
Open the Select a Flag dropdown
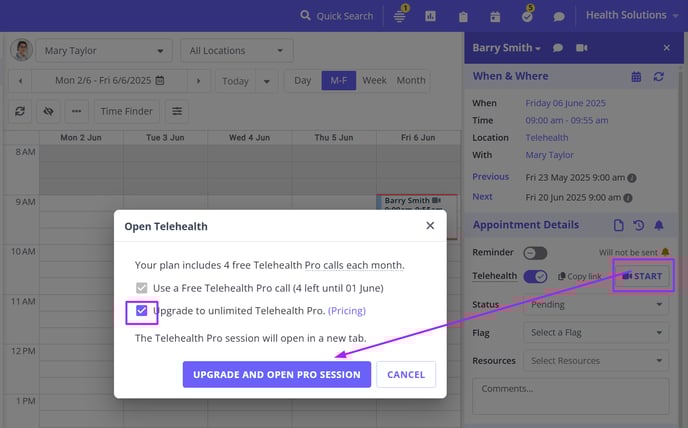point(596,333)
